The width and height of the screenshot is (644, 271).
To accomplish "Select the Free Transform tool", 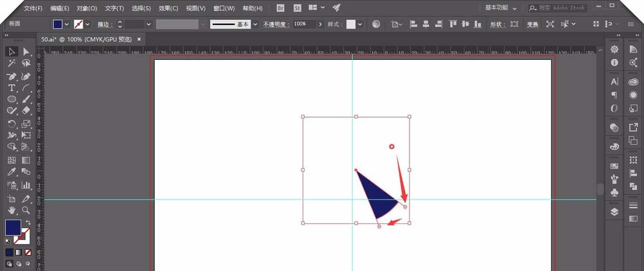I will [26, 135].
